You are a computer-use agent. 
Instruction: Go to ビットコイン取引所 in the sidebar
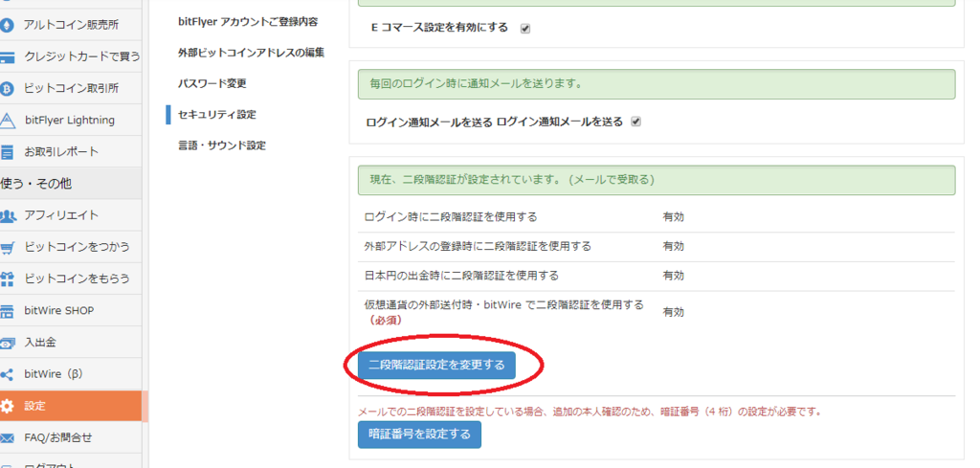click(71, 89)
